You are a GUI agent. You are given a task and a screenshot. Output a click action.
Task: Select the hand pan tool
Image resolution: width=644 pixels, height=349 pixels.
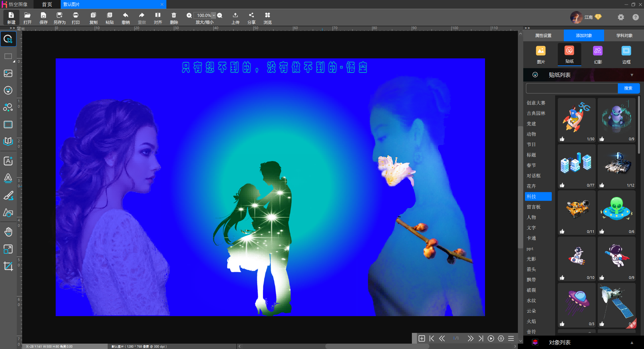point(8,232)
